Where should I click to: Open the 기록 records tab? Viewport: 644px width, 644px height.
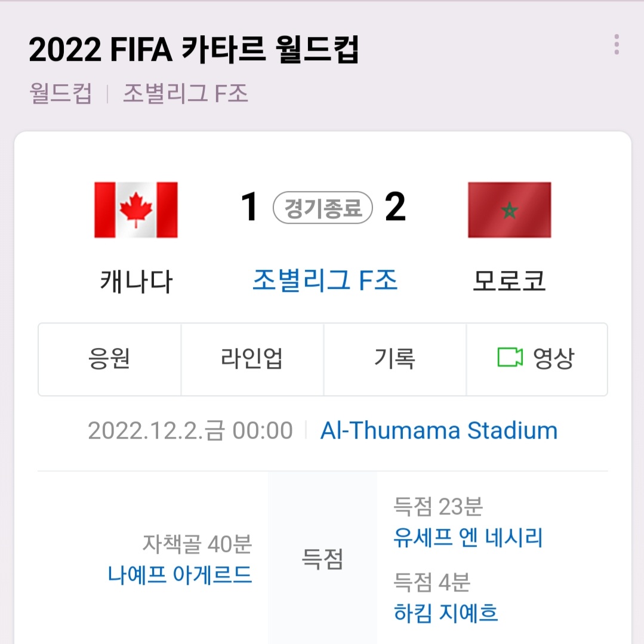395,359
